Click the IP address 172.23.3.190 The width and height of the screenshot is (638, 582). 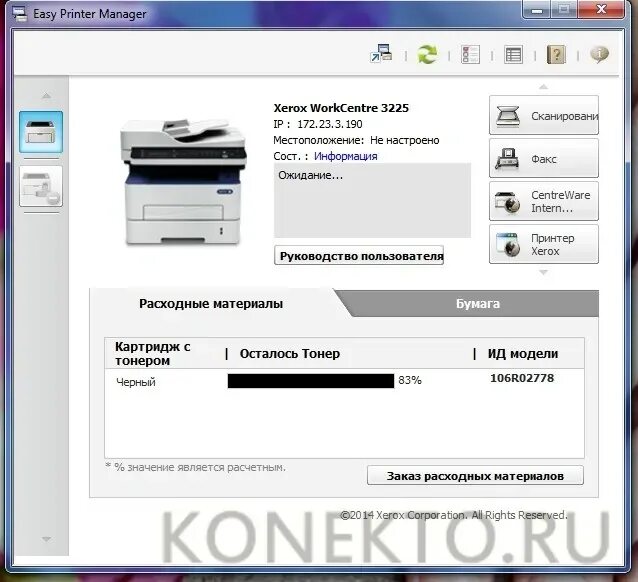[x=330, y=124]
